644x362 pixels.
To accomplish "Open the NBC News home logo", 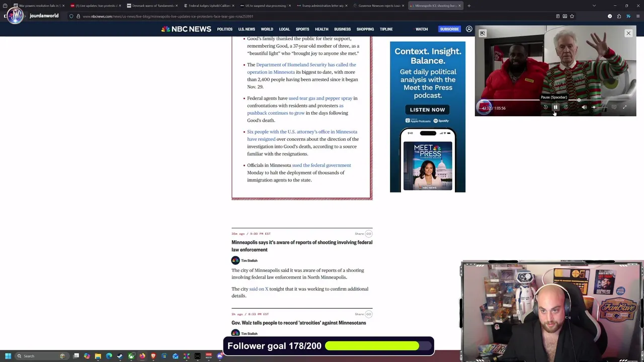I will click(x=186, y=29).
